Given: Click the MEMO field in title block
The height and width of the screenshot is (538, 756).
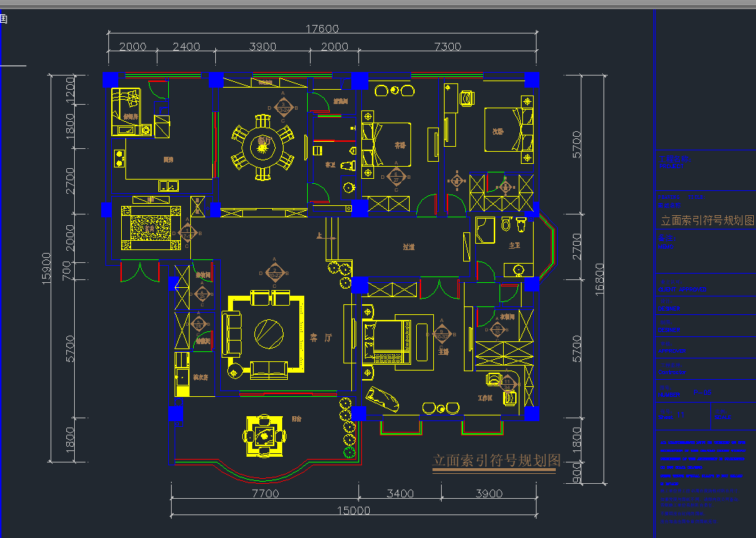Looking at the screenshot, I should coord(667,242).
